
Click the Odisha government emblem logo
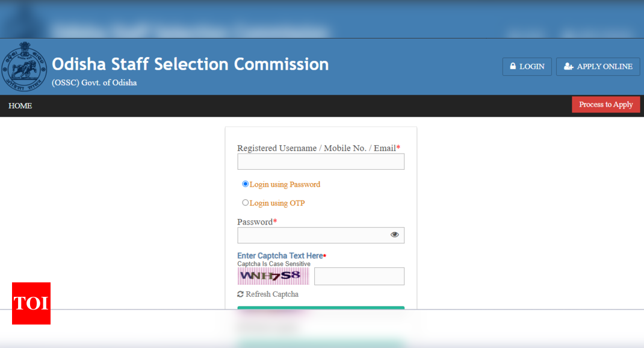[x=24, y=67]
